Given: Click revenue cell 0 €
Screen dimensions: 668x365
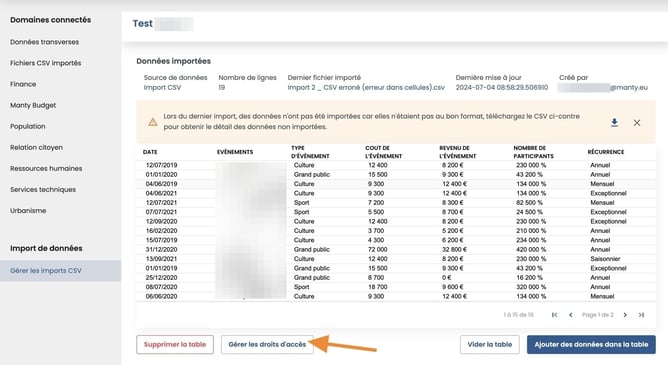Looking at the screenshot, I should point(446,278).
